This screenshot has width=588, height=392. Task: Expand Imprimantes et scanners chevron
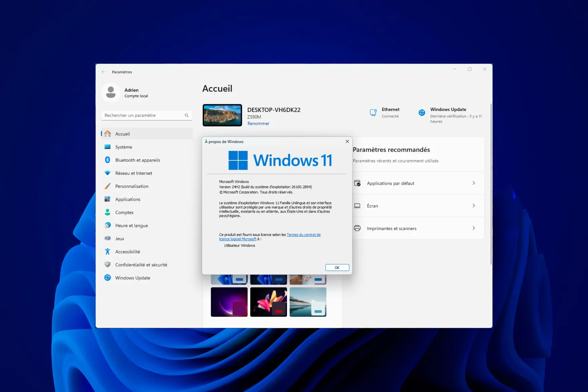point(474,228)
